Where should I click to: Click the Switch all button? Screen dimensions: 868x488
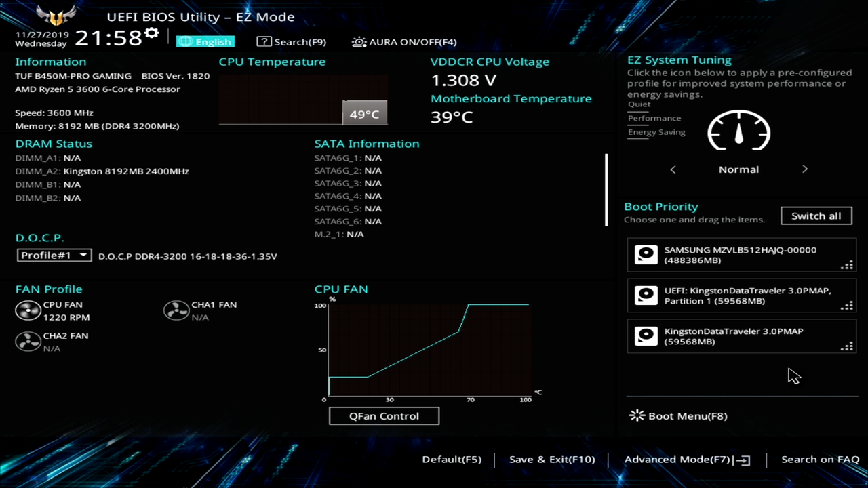point(816,216)
